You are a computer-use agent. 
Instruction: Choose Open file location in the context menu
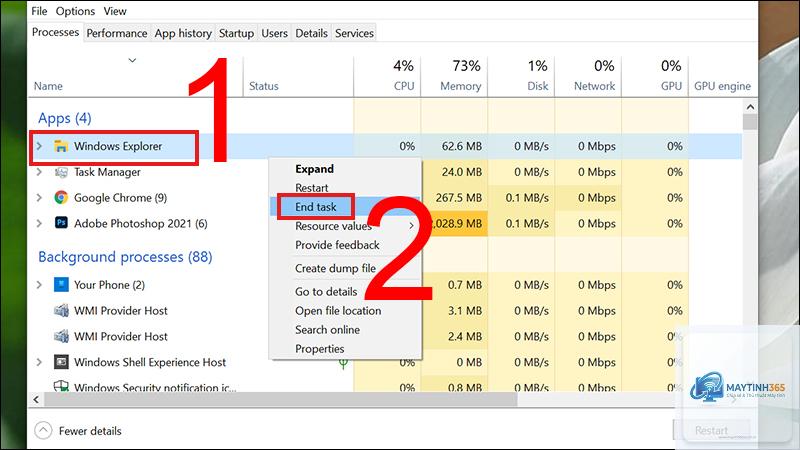pyautogui.click(x=338, y=311)
